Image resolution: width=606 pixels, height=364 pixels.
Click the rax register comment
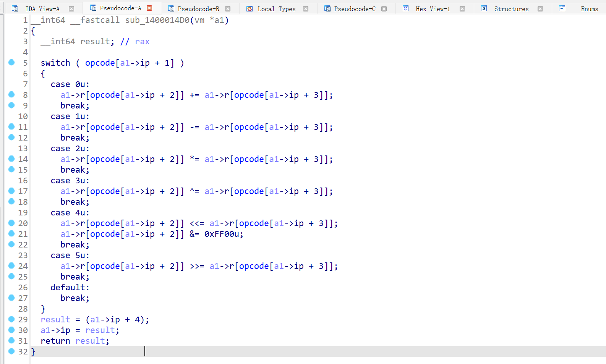coord(142,41)
